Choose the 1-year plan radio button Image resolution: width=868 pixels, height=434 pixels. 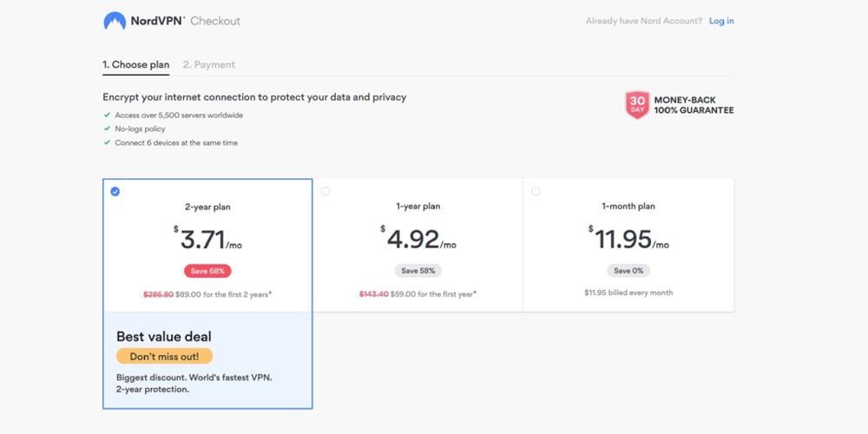[325, 192]
